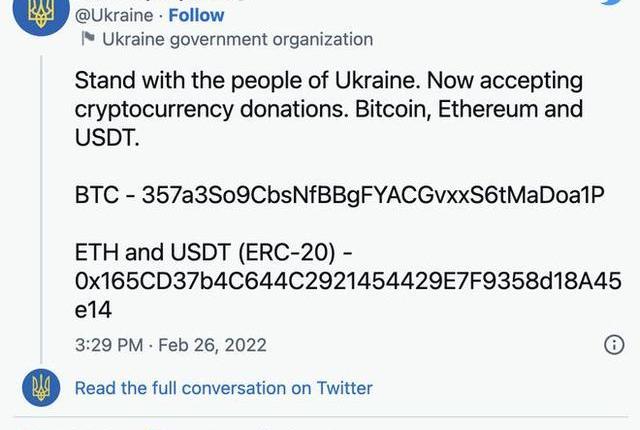
Task: Open the @Ukraine handle profile
Action: (x=114, y=15)
